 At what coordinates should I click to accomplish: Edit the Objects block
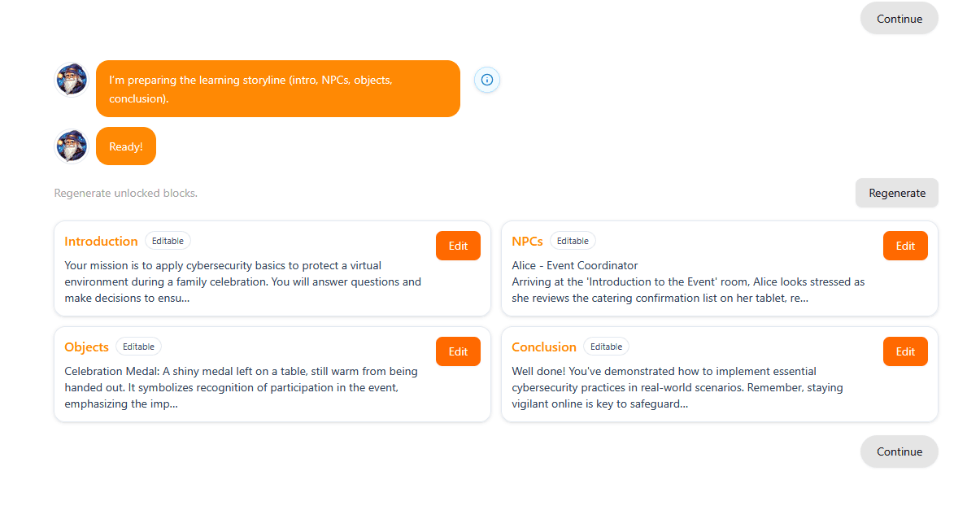pos(458,351)
